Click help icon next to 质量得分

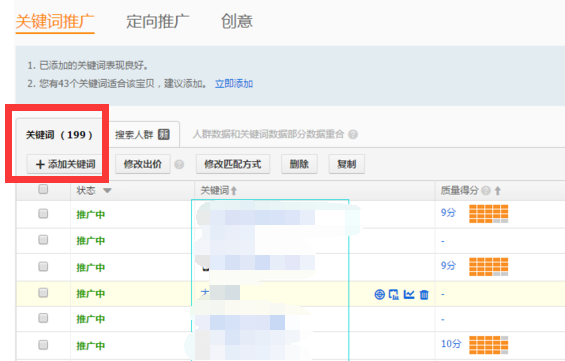click(486, 190)
